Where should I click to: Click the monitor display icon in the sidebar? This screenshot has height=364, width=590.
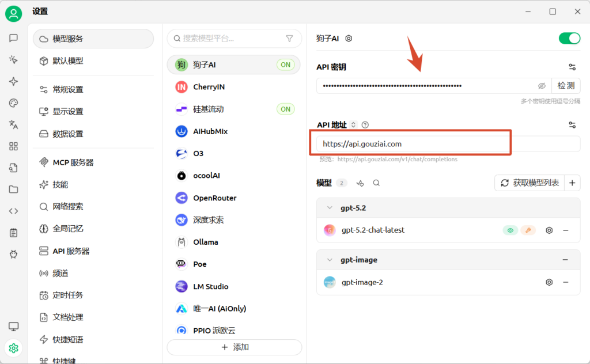(14, 327)
